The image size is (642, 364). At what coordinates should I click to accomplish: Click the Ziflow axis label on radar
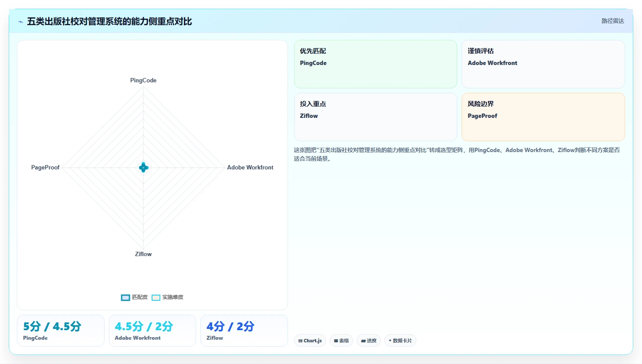(143, 254)
